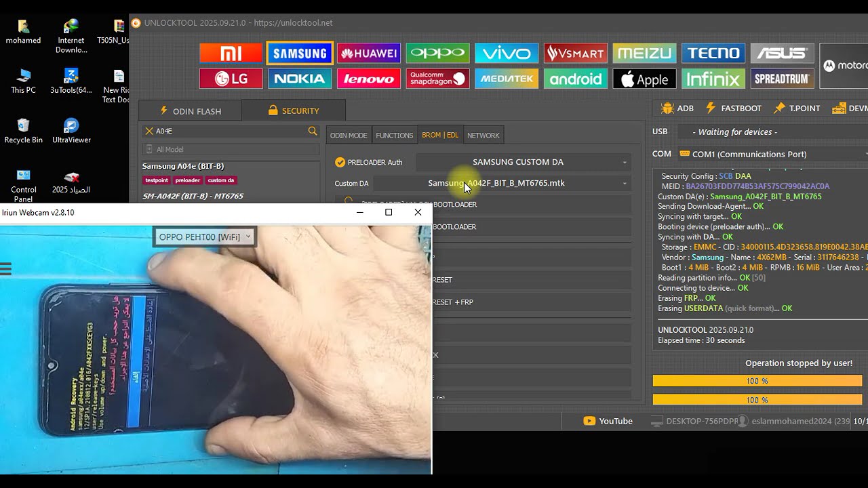Click the ADB button
This screenshot has height=488, width=868.
(x=677, y=108)
